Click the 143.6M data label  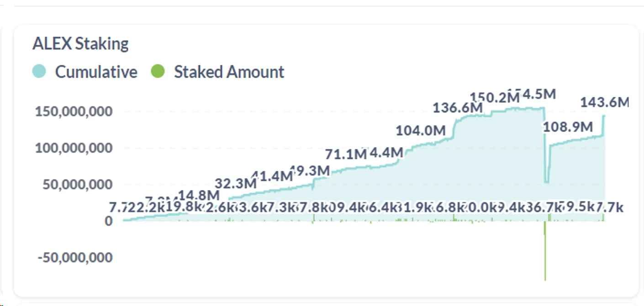604,103
